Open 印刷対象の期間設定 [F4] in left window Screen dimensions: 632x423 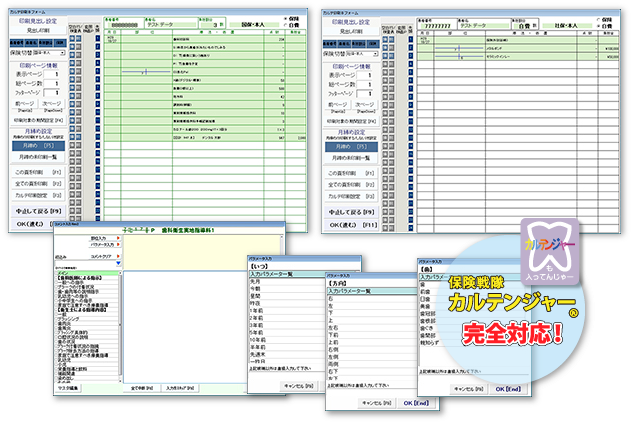(x=38, y=120)
